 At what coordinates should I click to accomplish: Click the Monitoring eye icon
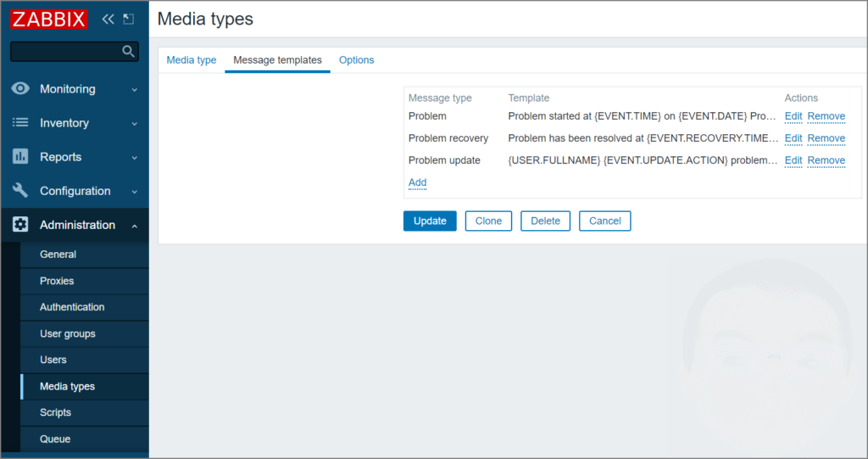(20, 89)
